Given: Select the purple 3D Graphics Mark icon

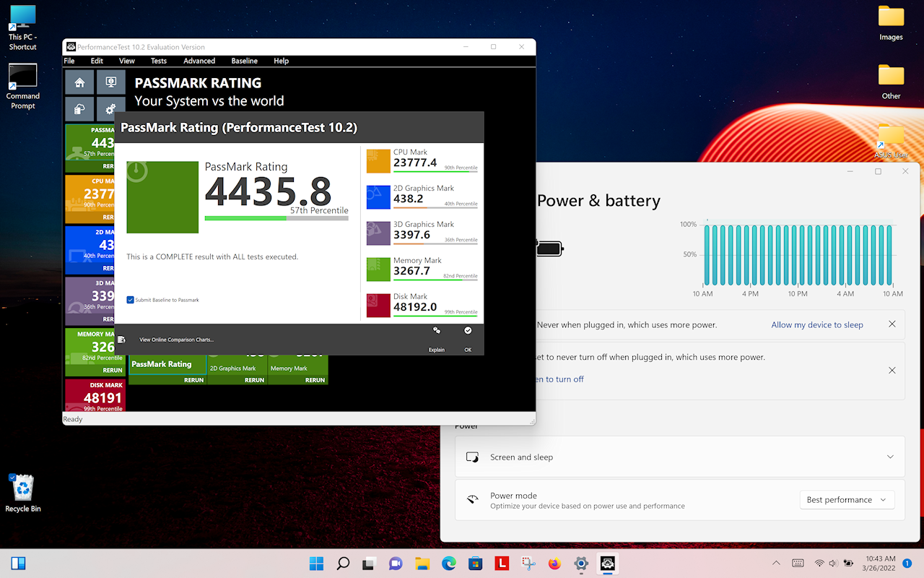Looking at the screenshot, I should click(378, 233).
